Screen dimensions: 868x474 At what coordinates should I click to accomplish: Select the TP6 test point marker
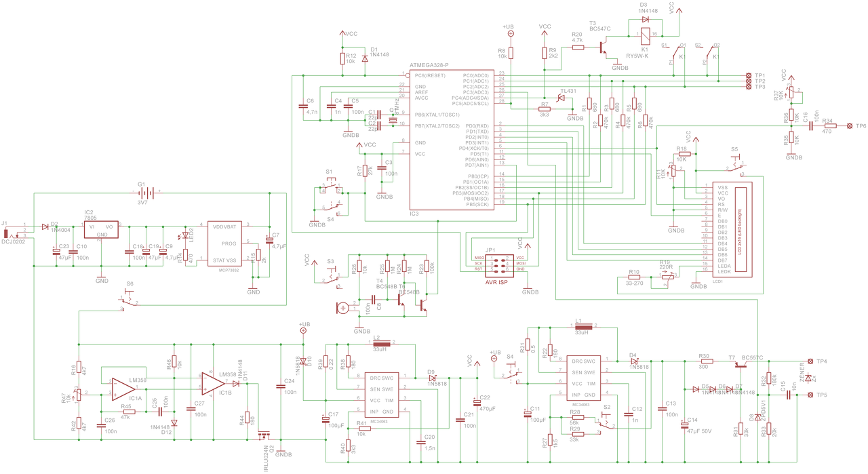[x=851, y=126]
